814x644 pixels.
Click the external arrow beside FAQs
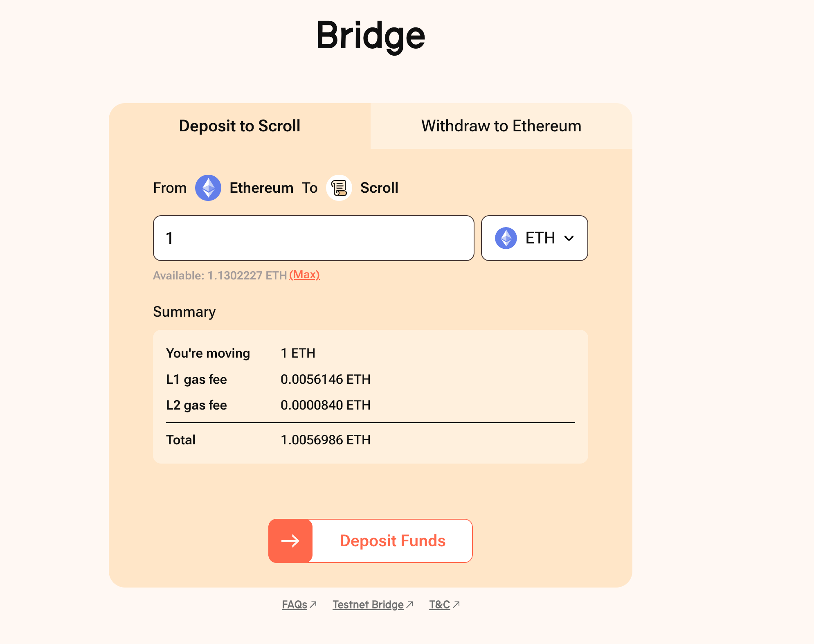coord(313,604)
